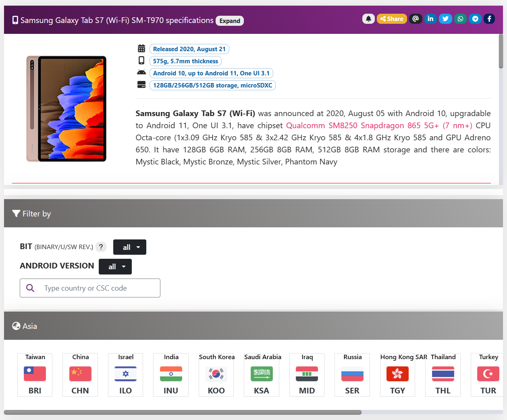Click the horizontal scrollbar under Asia regions
Viewport: 507px width, 420px height.
tap(183, 412)
